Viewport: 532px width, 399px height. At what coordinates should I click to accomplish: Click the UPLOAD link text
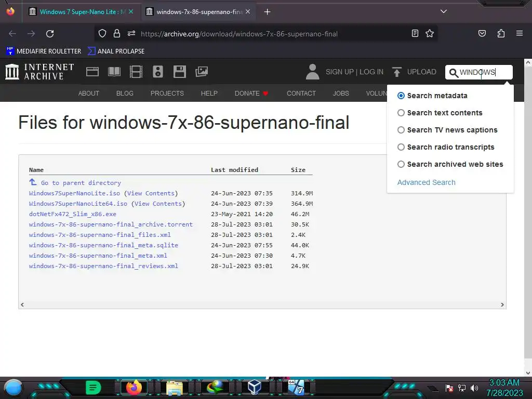coord(421,72)
